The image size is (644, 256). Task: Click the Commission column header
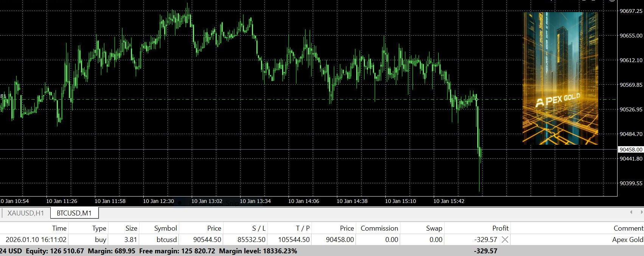point(379,228)
